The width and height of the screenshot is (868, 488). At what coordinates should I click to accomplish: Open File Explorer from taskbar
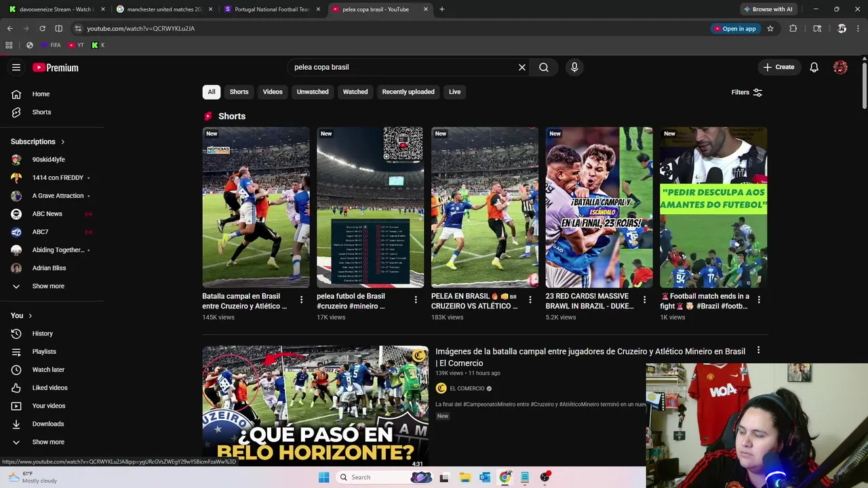coord(465,477)
